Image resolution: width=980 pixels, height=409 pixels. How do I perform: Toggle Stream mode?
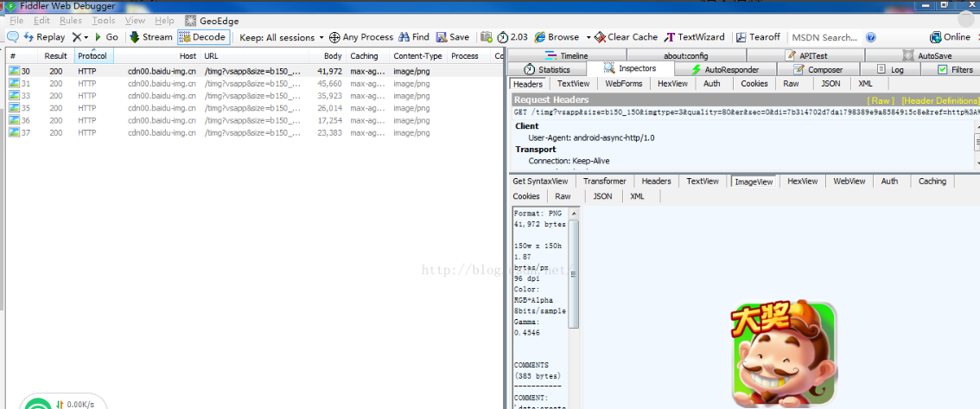[x=150, y=37]
